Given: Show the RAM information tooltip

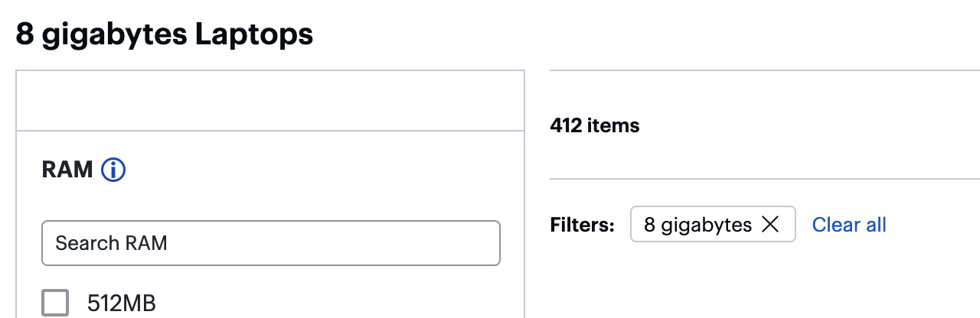Looking at the screenshot, I should click(113, 170).
